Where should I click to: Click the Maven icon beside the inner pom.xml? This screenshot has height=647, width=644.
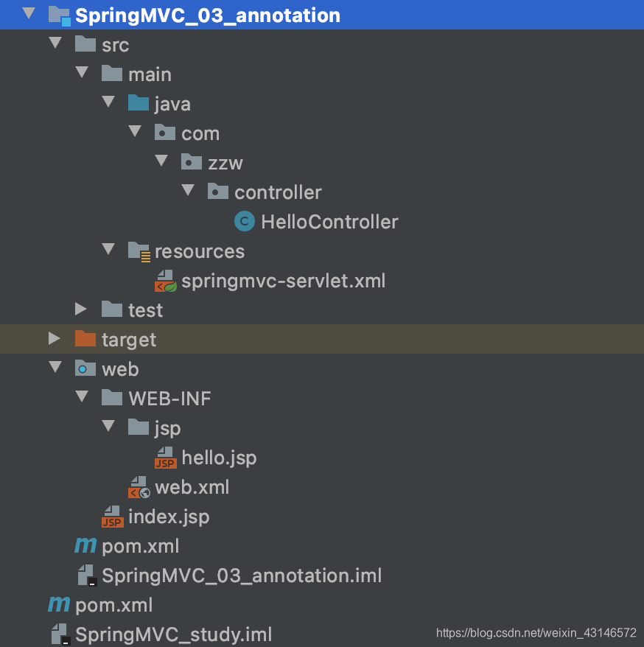[x=85, y=545]
